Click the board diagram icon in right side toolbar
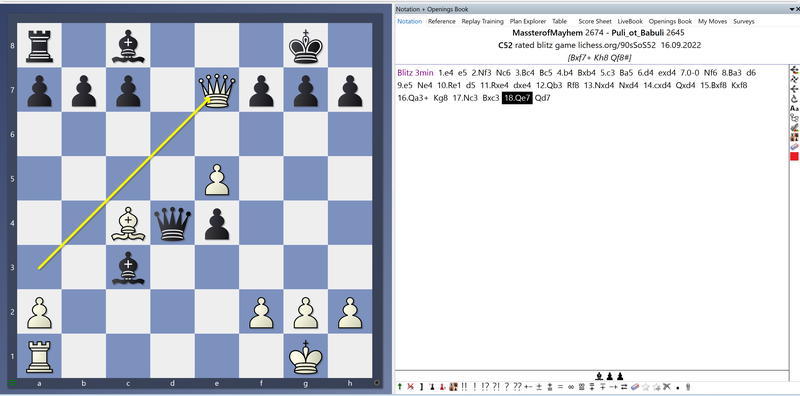This screenshot has width=800, height=396. coord(794,137)
